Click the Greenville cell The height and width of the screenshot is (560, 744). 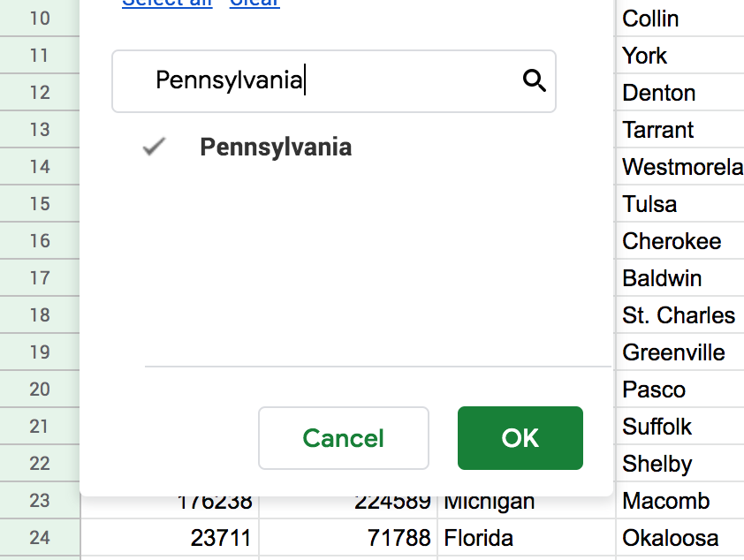[x=679, y=352]
